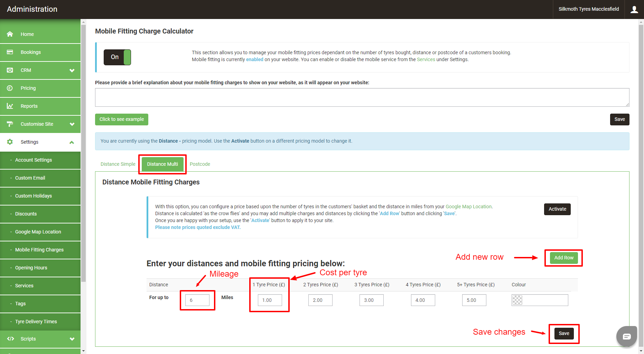Click the Bookings sidebar label
Image resolution: width=644 pixels, height=354 pixels.
pyautogui.click(x=31, y=52)
